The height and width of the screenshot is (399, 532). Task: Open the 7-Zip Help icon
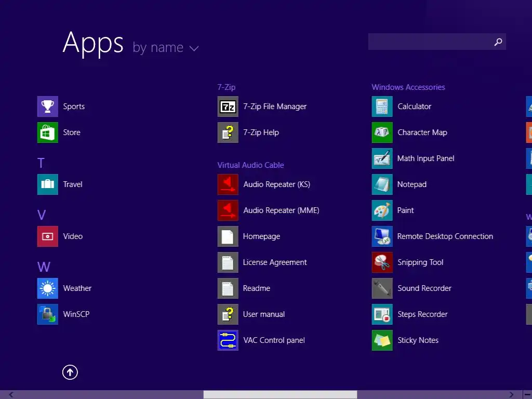[228, 132]
